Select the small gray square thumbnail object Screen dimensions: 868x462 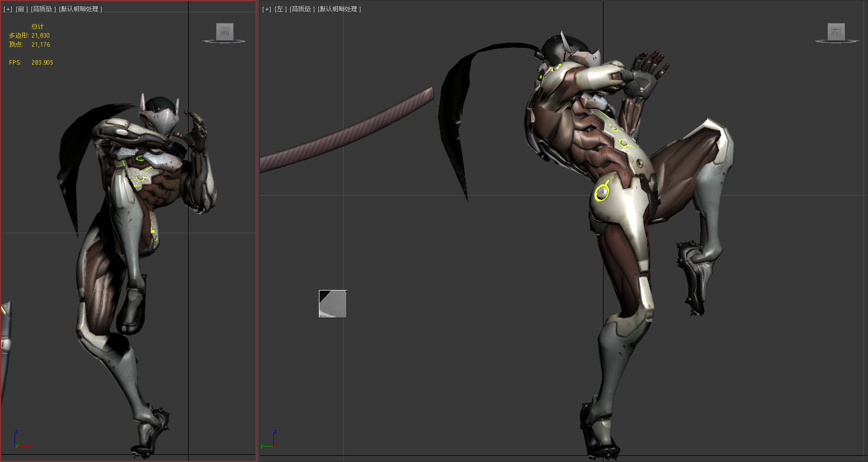click(333, 304)
